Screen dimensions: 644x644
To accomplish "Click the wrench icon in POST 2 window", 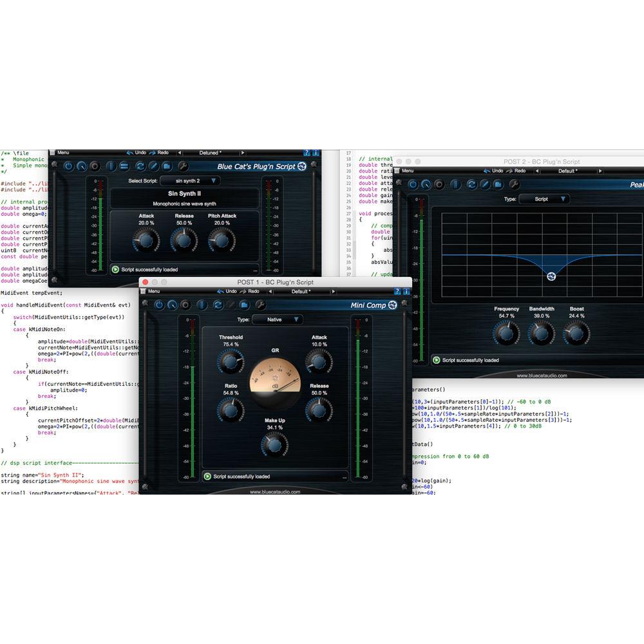I will click(x=513, y=184).
